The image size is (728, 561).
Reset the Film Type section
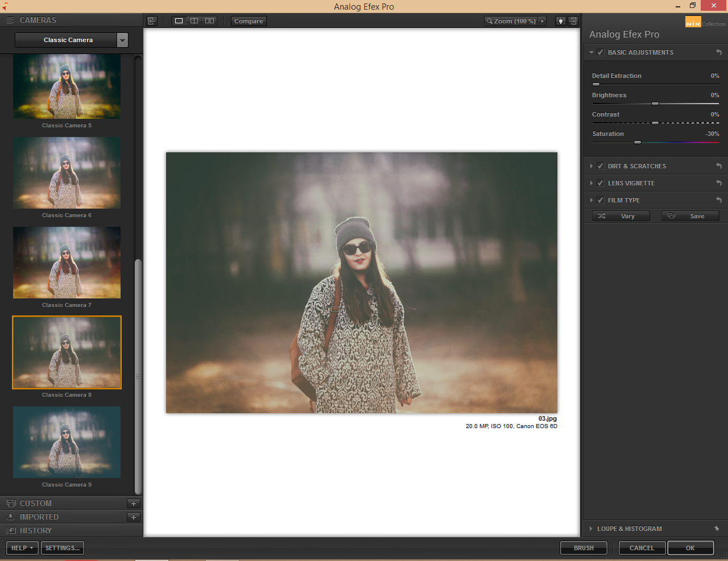(719, 200)
